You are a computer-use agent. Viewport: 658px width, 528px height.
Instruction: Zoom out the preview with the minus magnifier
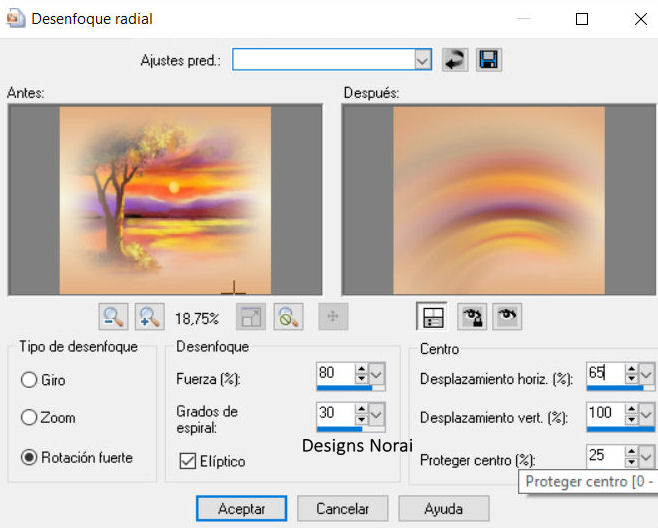click(x=114, y=317)
